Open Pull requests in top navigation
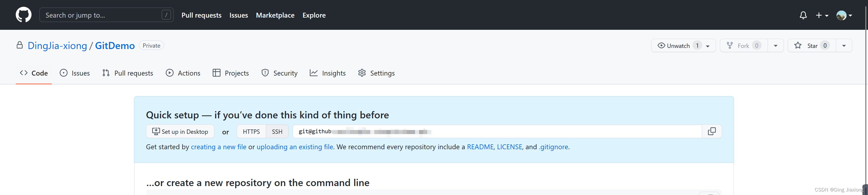Viewport: 868px width, 195px height. (x=202, y=15)
